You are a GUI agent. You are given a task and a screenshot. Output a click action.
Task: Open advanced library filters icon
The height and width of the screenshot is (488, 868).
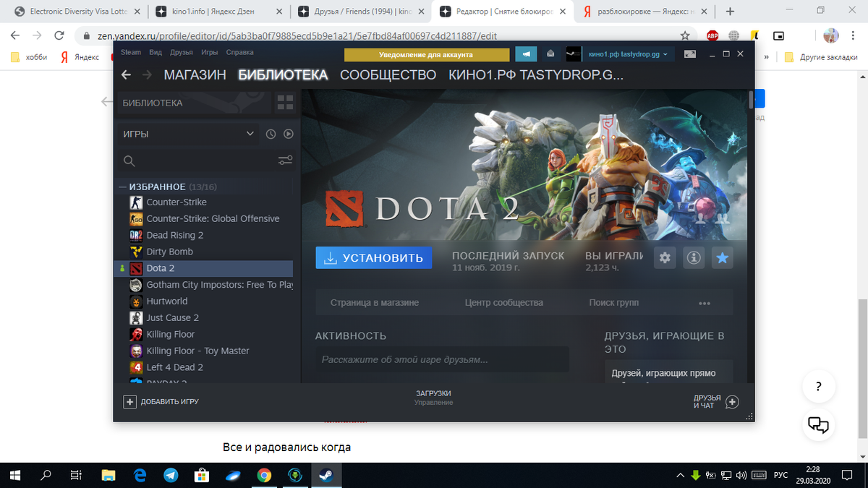[x=285, y=160]
